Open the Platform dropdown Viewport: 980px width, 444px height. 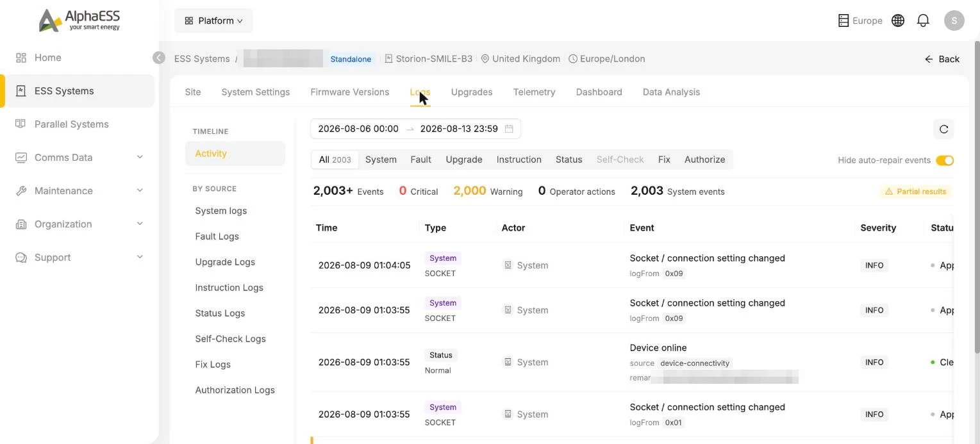213,21
